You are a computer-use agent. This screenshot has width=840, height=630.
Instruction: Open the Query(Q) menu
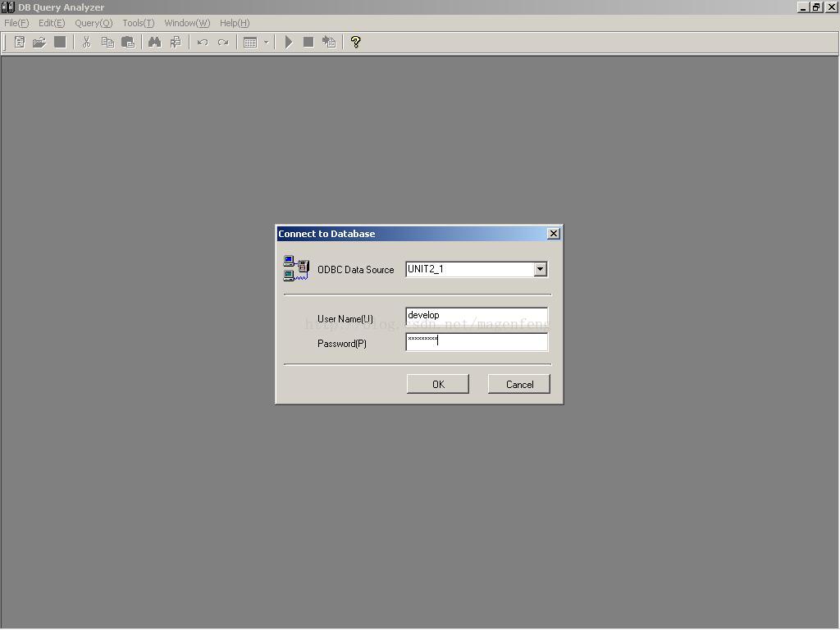94,23
